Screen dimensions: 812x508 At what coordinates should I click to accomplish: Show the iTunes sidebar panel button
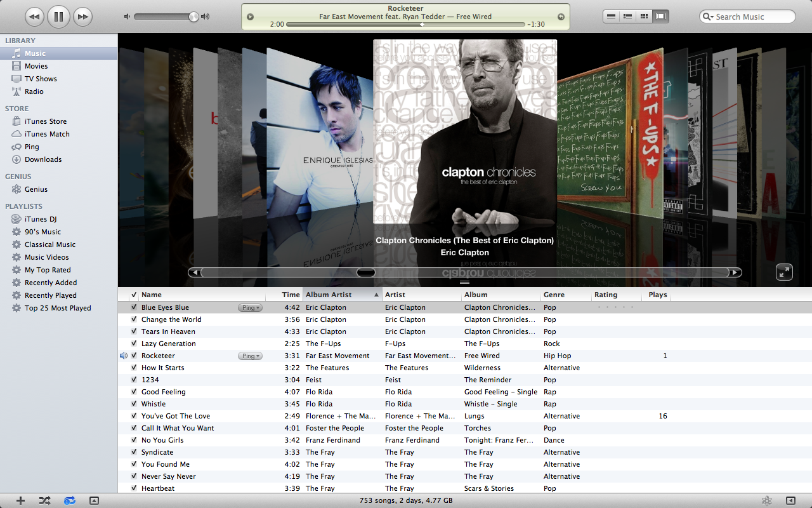coord(790,500)
